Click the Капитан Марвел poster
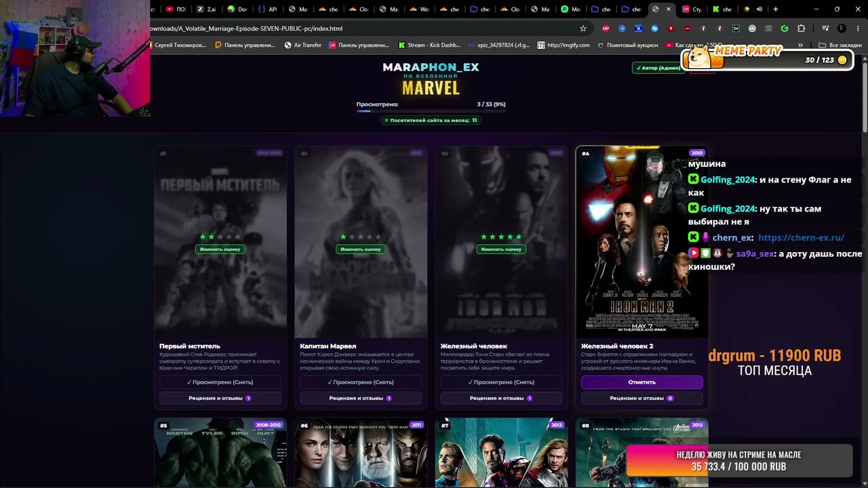868x488 pixels. point(360,241)
